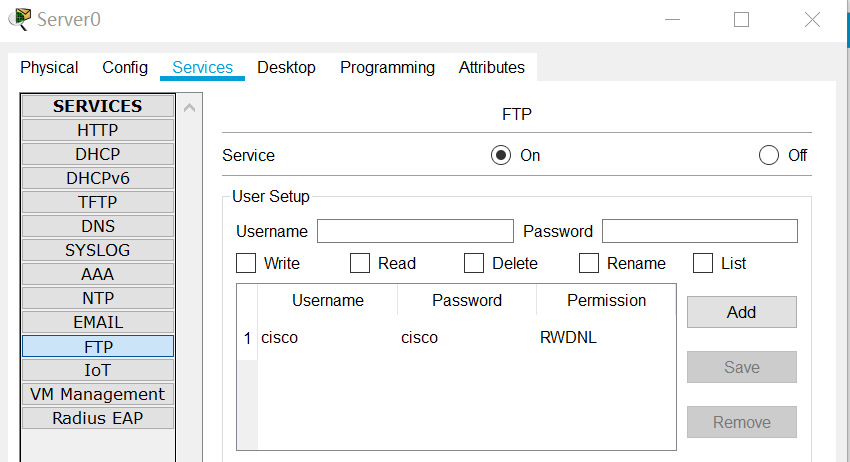850x462 pixels.
Task: Select the DHCP service
Action: tap(97, 154)
